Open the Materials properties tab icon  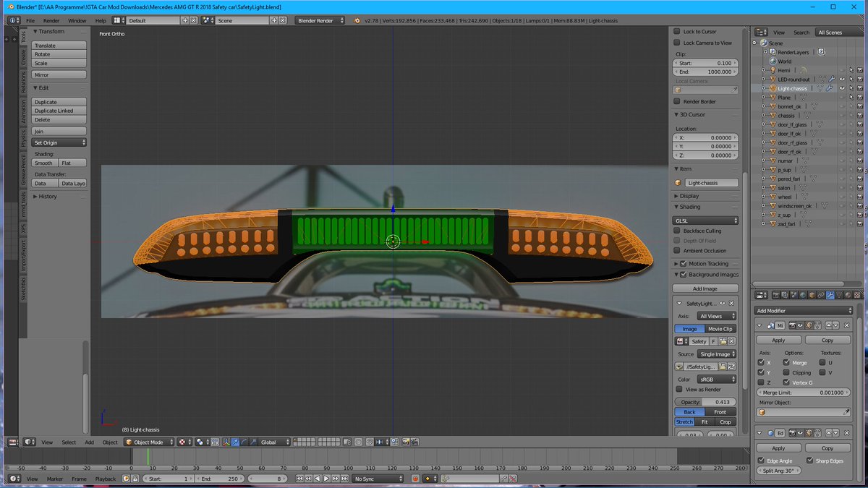[848, 295]
